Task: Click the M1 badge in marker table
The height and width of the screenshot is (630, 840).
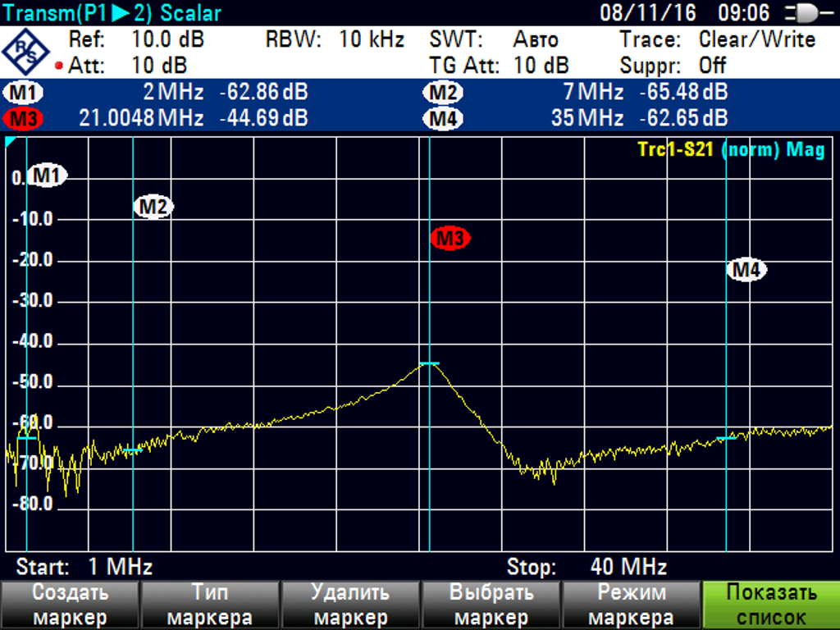Action: click(24, 93)
